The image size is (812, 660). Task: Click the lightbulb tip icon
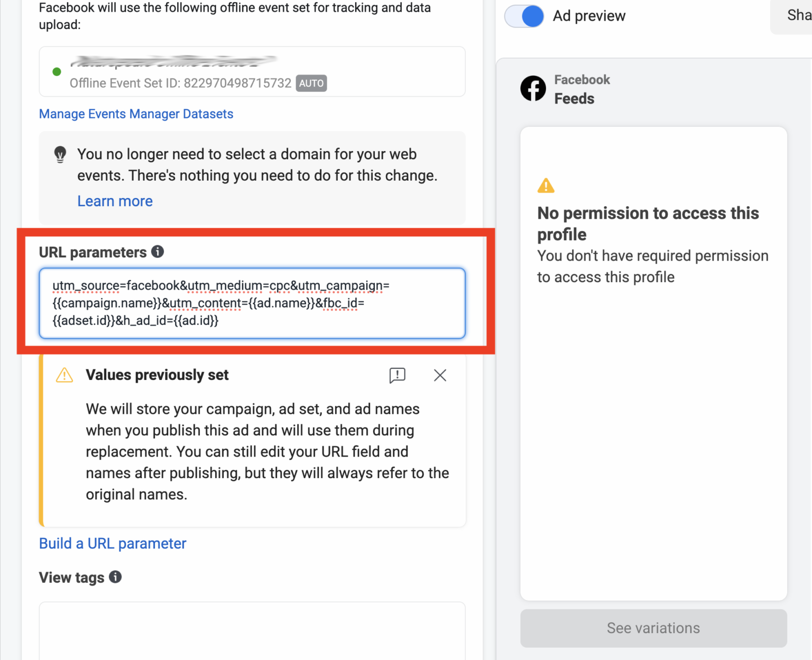60,154
